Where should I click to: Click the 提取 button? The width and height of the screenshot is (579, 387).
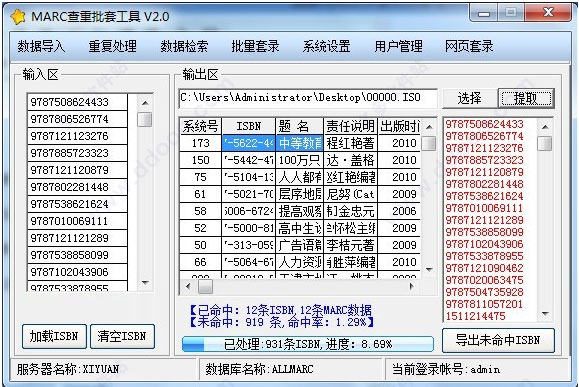(x=526, y=98)
